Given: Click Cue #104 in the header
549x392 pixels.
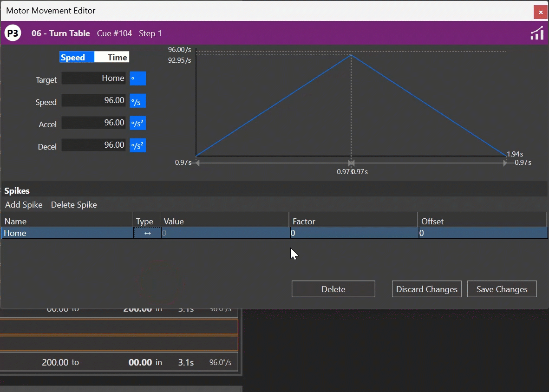Looking at the screenshot, I should click(115, 33).
